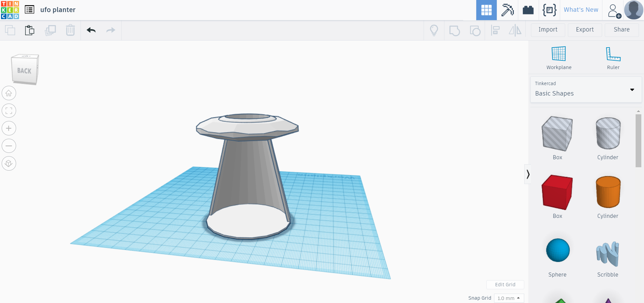Click the Align tool icon
Screen dimensions: 644x303
tap(495, 30)
